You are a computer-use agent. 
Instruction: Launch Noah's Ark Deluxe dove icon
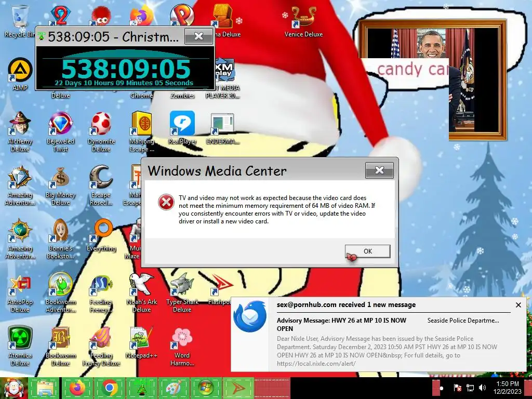(141, 293)
